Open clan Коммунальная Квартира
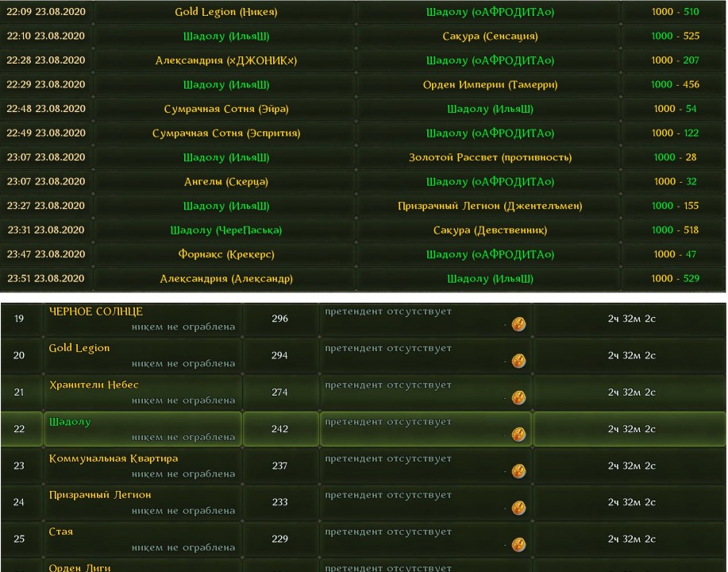The height and width of the screenshot is (572, 728). tap(114, 458)
